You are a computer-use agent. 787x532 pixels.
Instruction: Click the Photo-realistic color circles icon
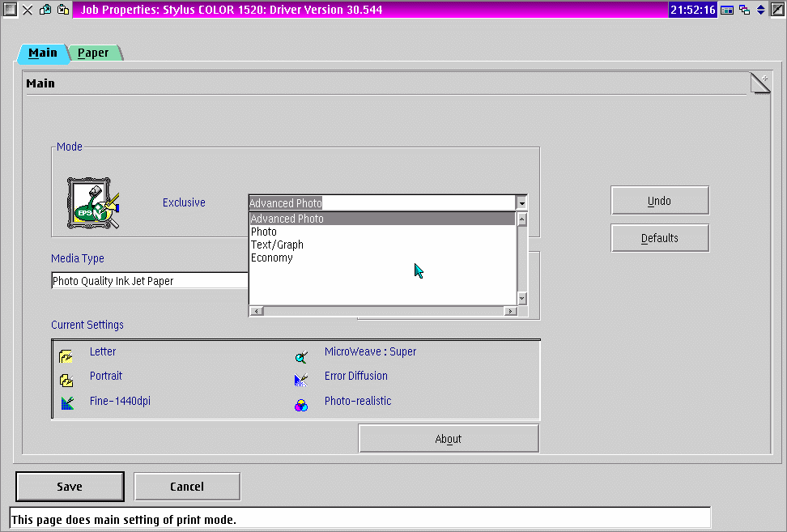(301, 405)
